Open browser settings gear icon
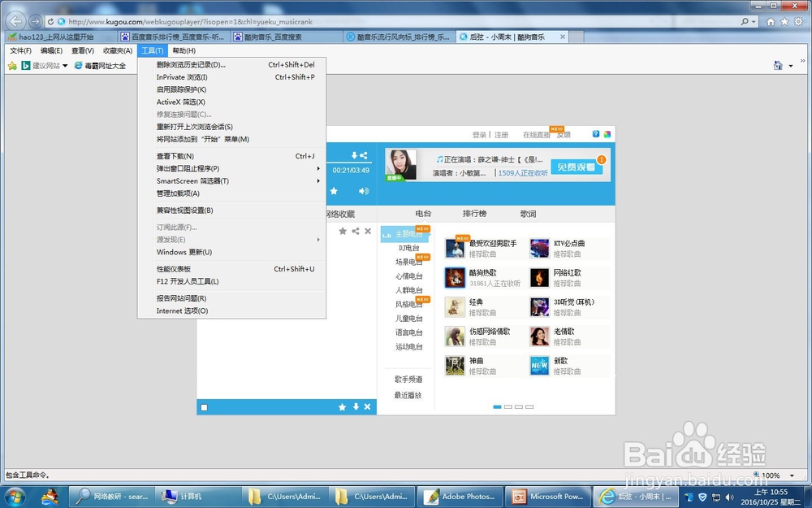812x508 pixels. 798,21
